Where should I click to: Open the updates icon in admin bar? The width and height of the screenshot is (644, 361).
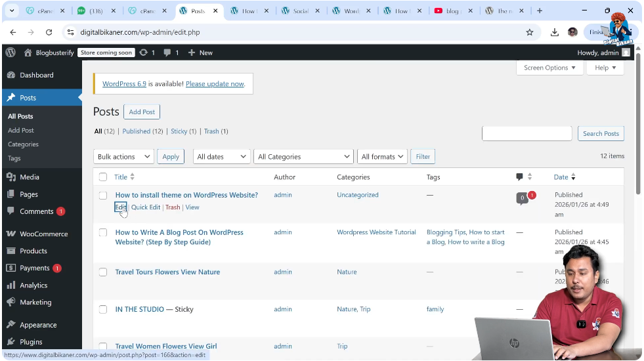(143, 53)
